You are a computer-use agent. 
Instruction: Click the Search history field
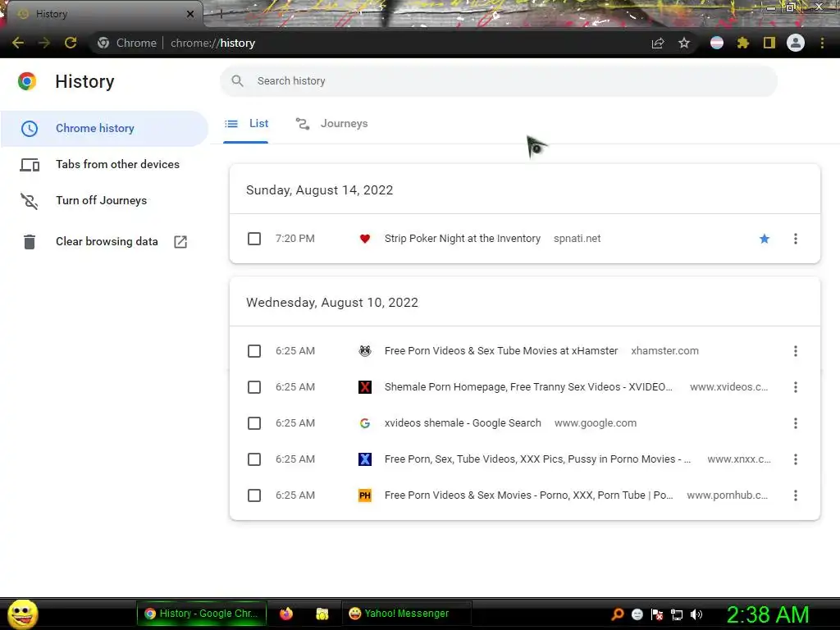point(498,81)
